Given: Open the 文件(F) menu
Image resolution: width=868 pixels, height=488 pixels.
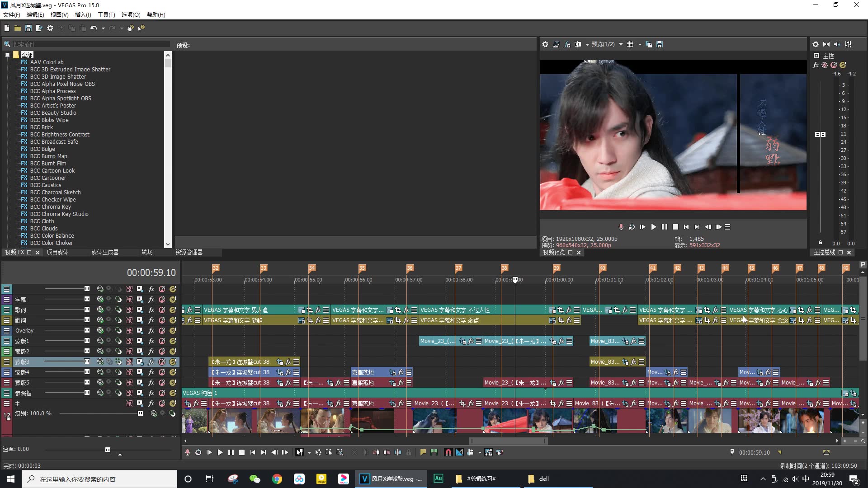Looking at the screenshot, I should click(x=12, y=15).
